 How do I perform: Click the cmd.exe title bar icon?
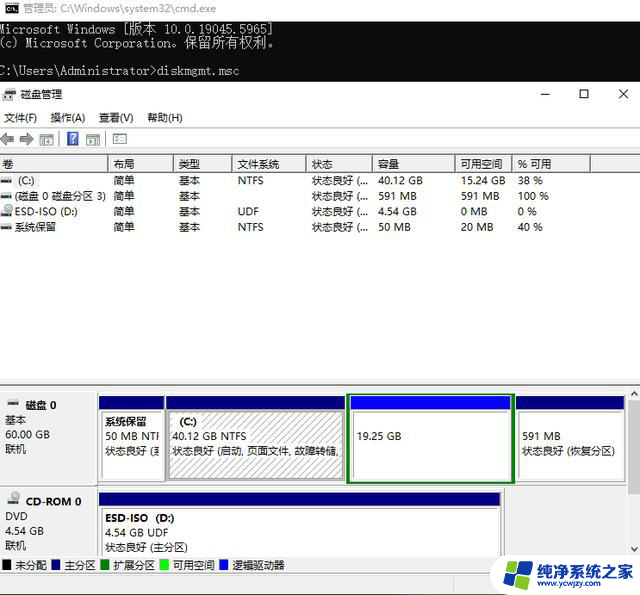12,8
